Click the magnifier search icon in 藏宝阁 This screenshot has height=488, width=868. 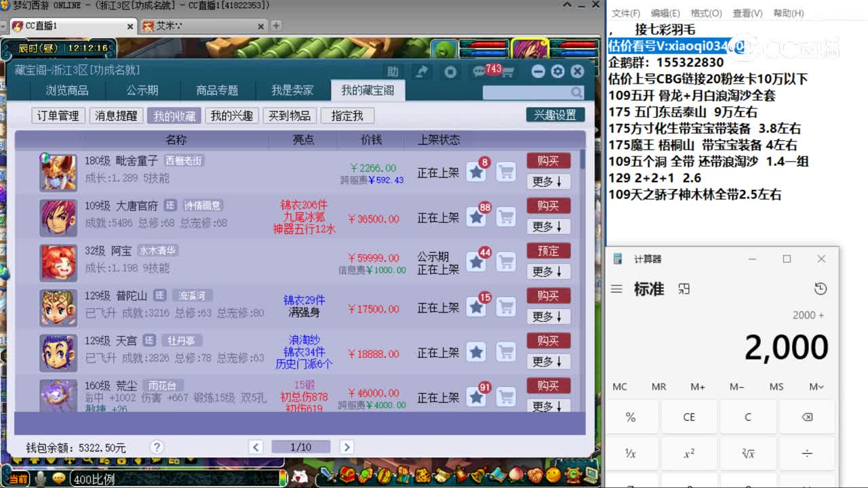pyautogui.click(x=576, y=91)
